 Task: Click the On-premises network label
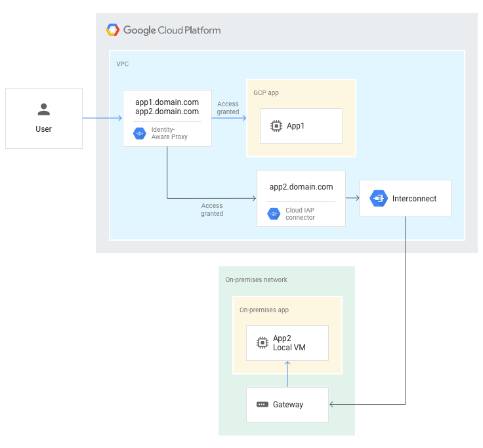tap(256, 280)
